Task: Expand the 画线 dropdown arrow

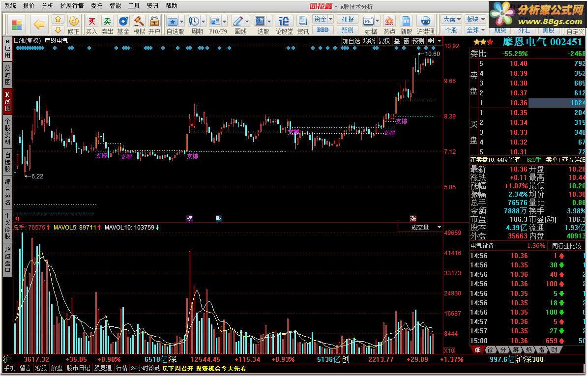Action: pyautogui.click(x=247, y=21)
